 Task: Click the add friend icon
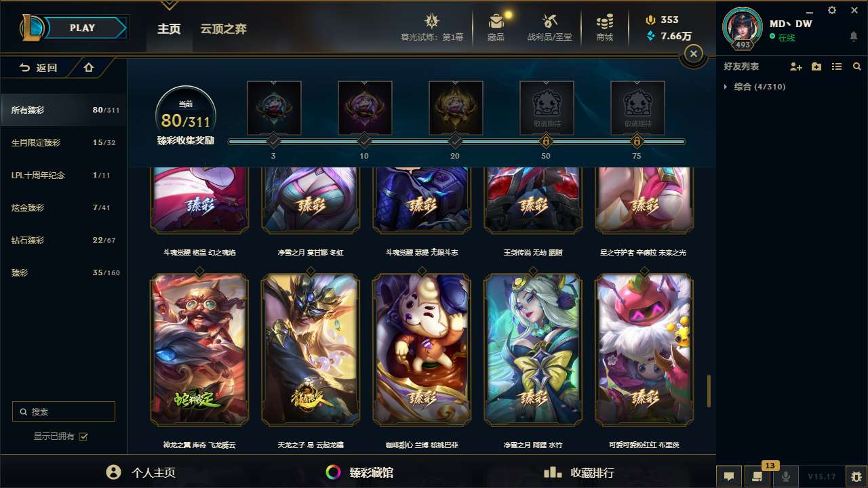[x=796, y=66]
